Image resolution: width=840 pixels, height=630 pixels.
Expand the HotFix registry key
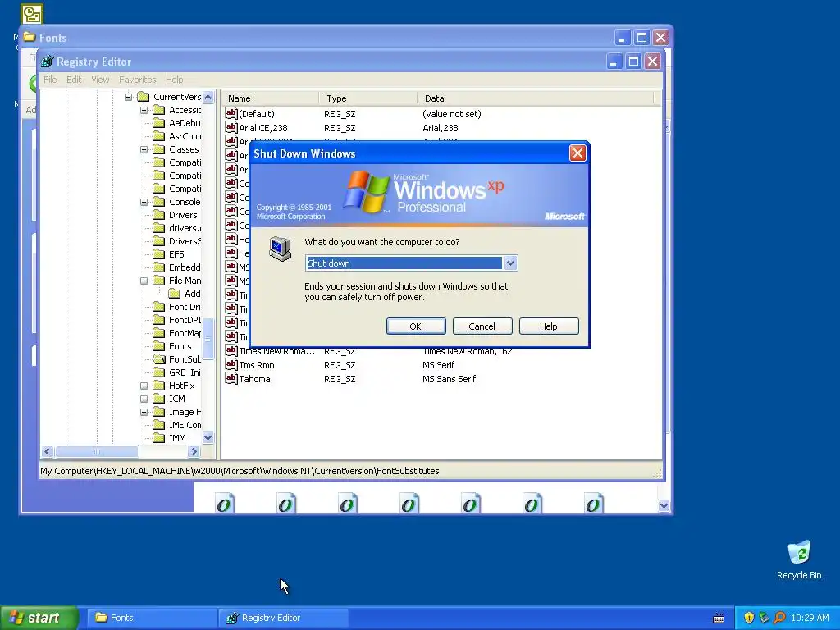point(144,386)
